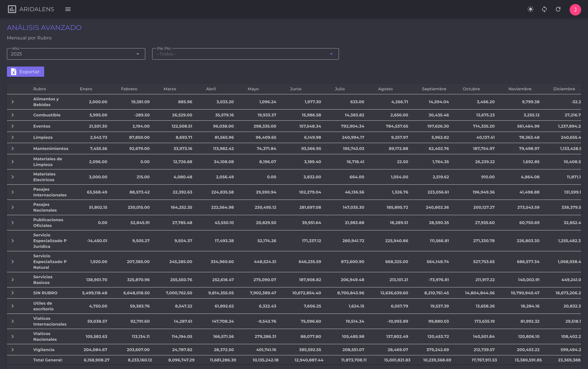This screenshot has height=369, width=588.
Task: Click the Enero column header
Action: pyautogui.click(x=86, y=89)
